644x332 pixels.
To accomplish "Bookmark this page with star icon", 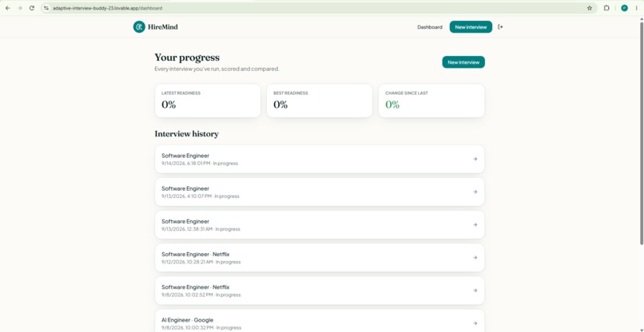I will 590,8.
